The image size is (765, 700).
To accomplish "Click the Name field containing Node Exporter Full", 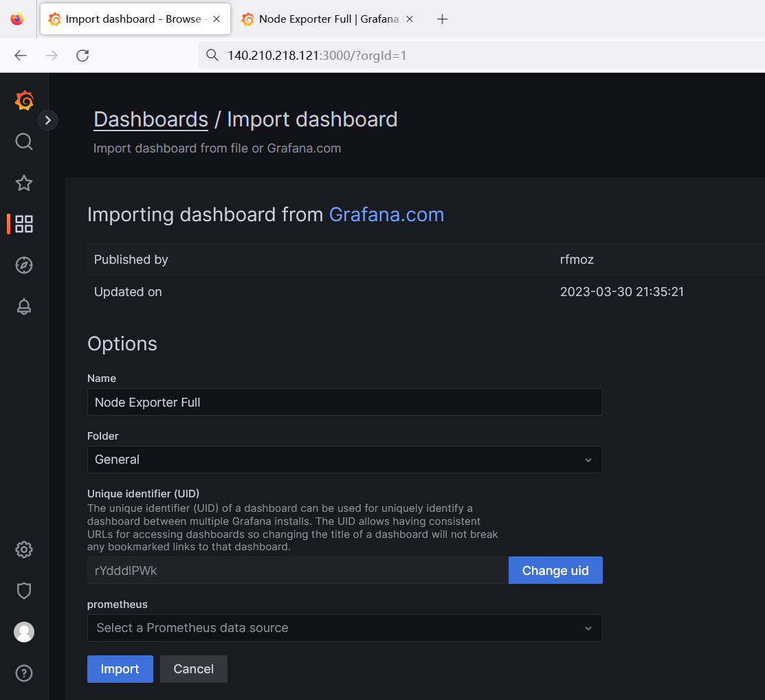I will pos(344,402).
